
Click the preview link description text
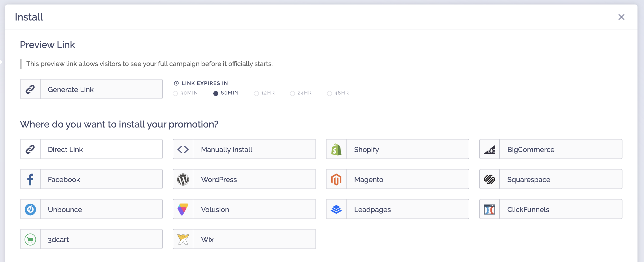pyautogui.click(x=149, y=64)
